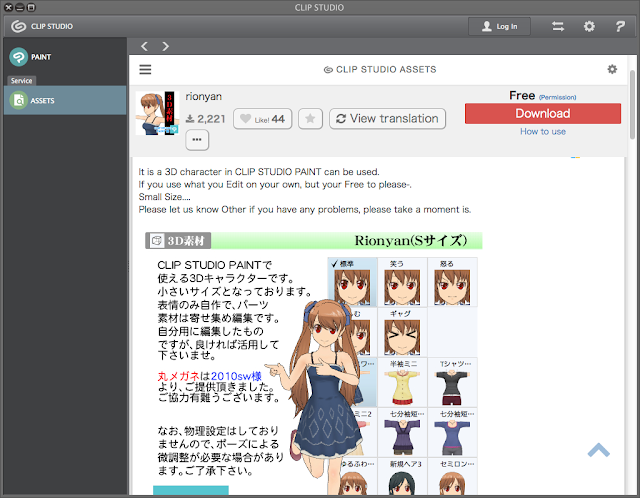Screen dimensions: 640x498
Task: Go forward with the right arrow
Action: click(x=165, y=46)
